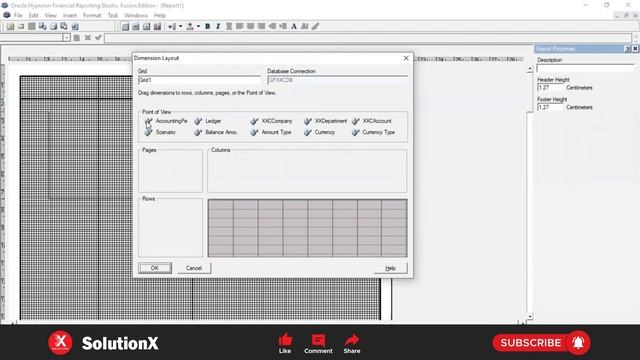Click Help button in Dimension Layout dialog

[x=390, y=268]
